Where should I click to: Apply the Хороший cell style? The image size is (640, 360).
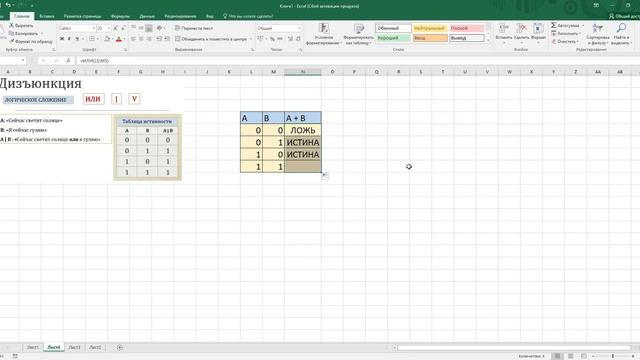tap(393, 38)
